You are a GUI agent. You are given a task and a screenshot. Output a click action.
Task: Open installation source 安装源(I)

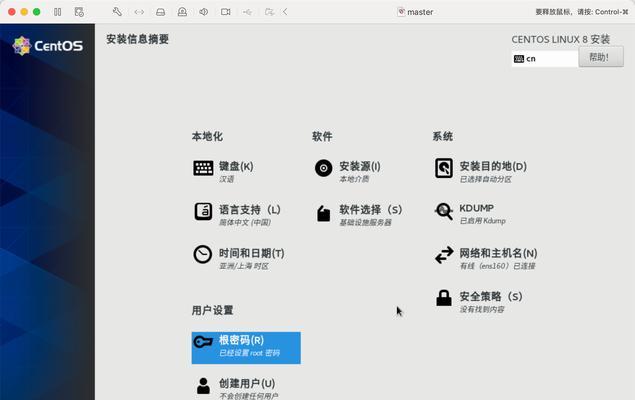[x=348, y=171]
